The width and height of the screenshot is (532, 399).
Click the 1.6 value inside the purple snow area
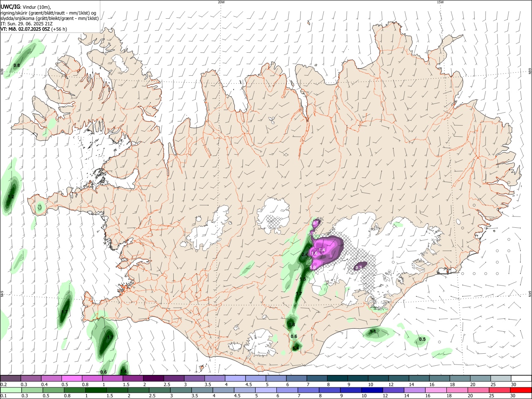click(314, 254)
